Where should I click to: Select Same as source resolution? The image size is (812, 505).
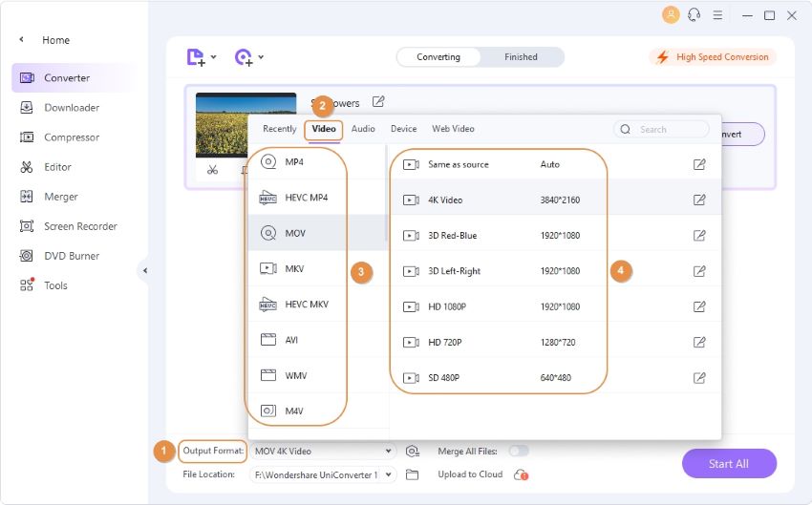pos(555,164)
